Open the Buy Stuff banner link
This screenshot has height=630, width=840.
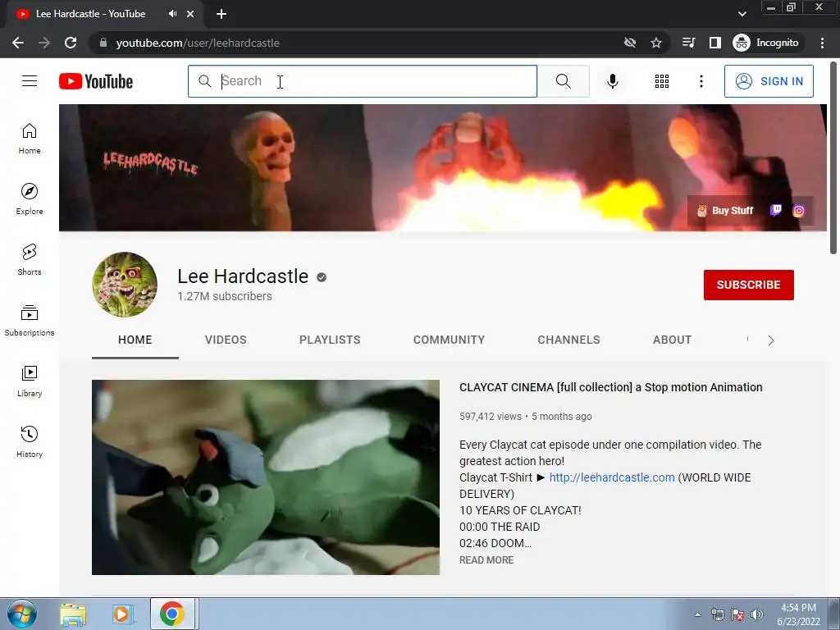click(725, 211)
